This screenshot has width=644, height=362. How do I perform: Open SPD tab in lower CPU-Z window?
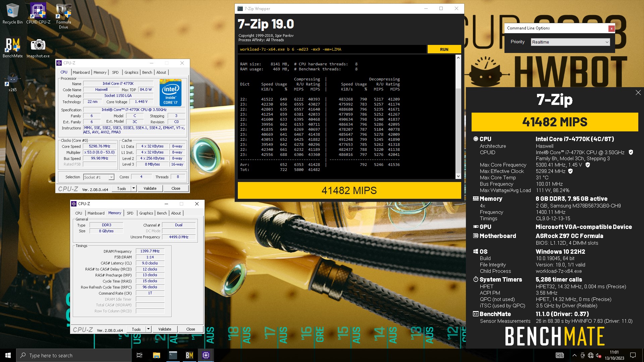coord(130,213)
